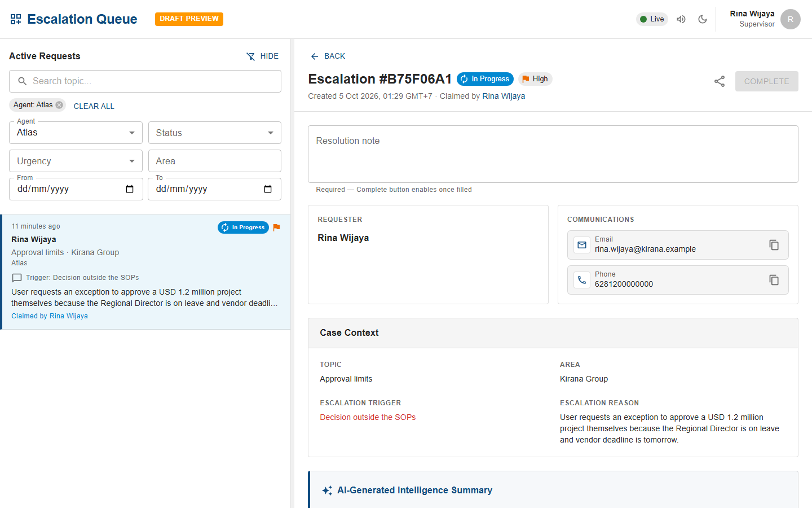Viewport: 812px width, 508px height.
Task: Click the Active Requests heading
Action: click(x=45, y=56)
